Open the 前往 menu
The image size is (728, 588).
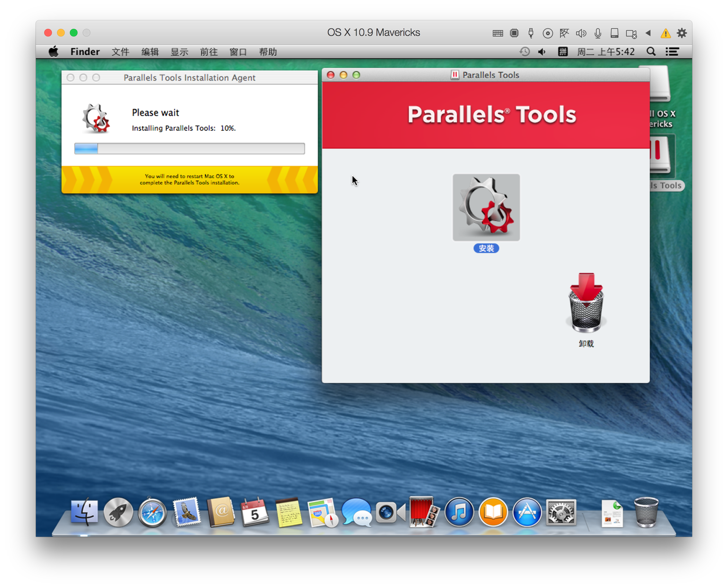(x=209, y=52)
